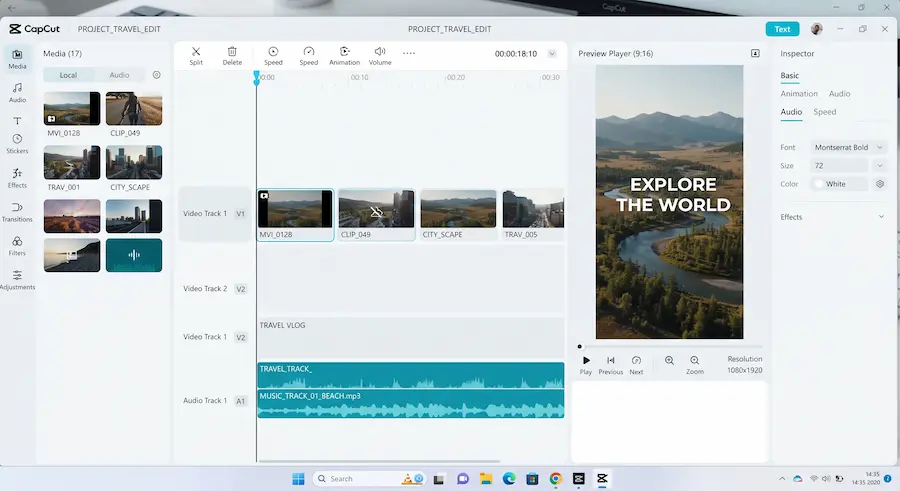This screenshot has width=900, height=491.
Task: Open the Montserrat Bold font dropdown
Action: (x=848, y=147)
